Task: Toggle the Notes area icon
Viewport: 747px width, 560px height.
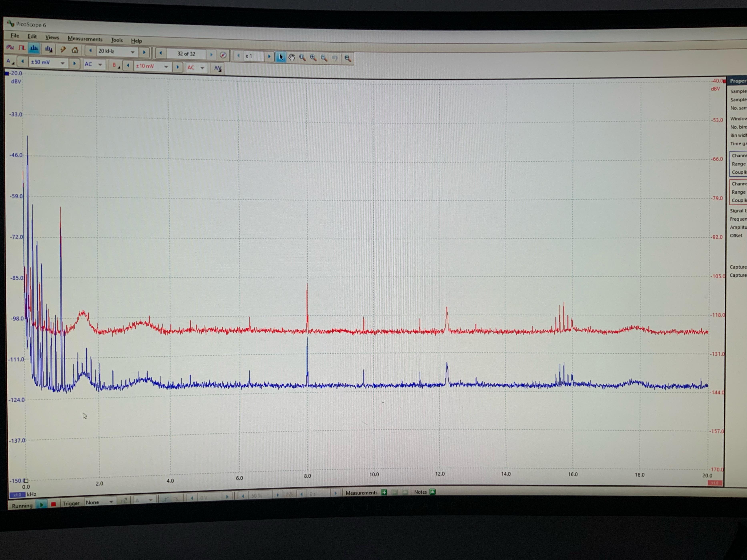Action: click(x=433, y=492)
